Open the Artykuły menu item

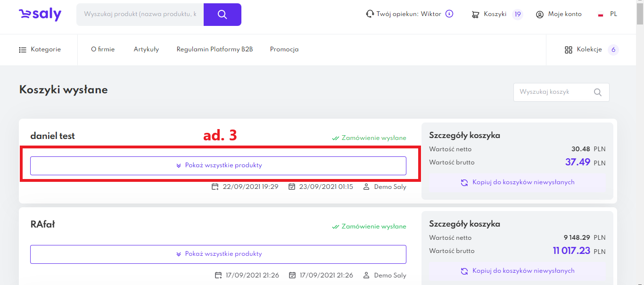[146, 49]
